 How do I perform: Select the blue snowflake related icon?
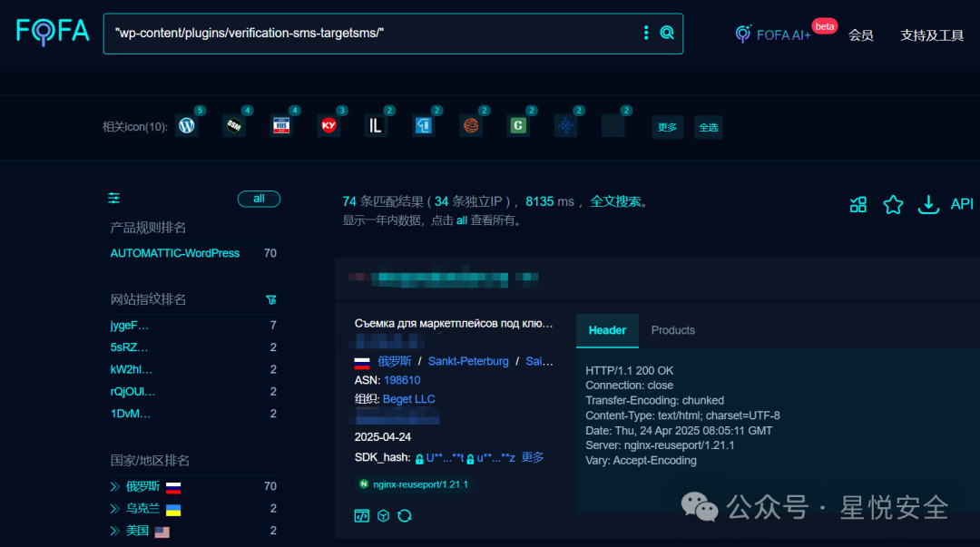tap(565, 126)
